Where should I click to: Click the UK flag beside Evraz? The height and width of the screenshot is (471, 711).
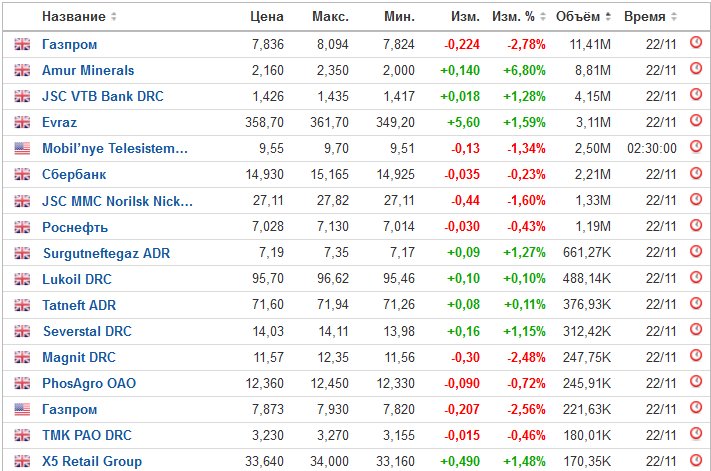click(22, 122)
